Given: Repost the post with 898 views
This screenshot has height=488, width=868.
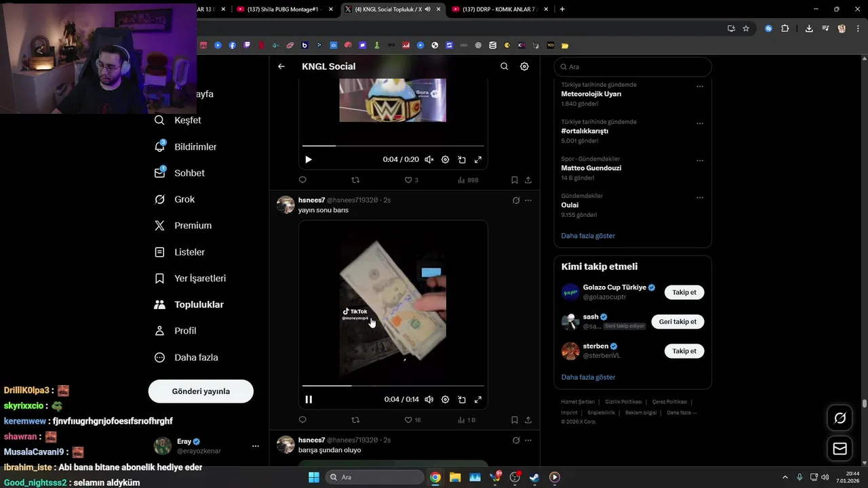Looking at the screenshot, I should click(x=355, y=180).
